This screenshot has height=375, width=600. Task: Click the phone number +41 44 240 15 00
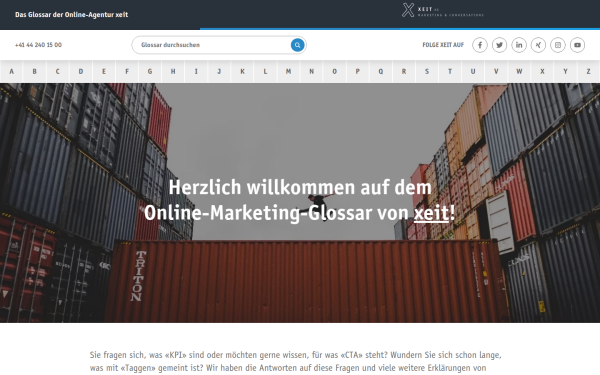pyautogui.click(x=38, y=45)
